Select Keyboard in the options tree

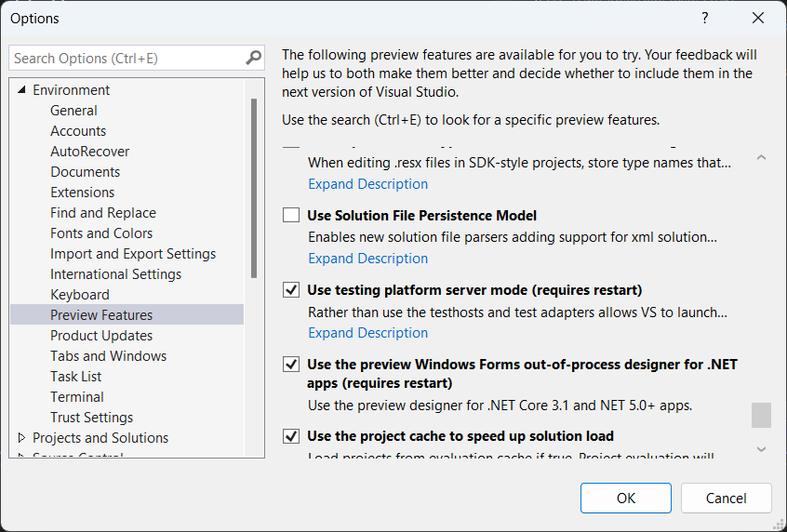(x=80, y=295)
